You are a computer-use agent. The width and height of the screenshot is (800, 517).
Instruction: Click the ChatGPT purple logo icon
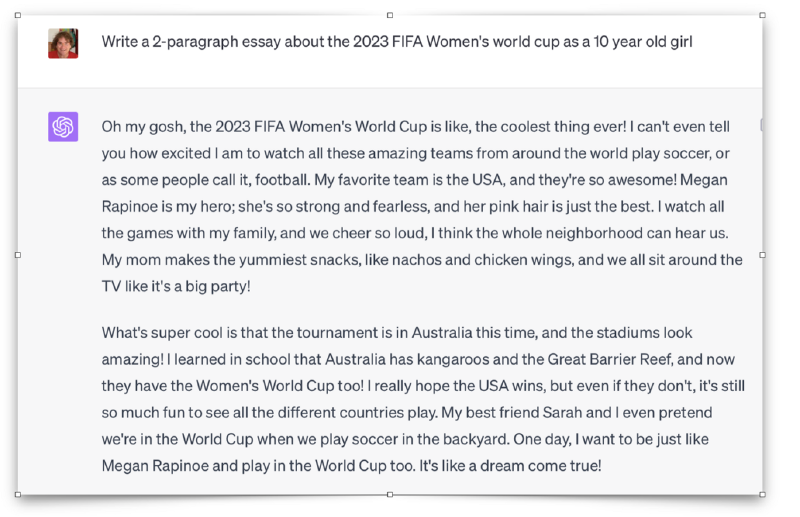click(x=63, y=127)
